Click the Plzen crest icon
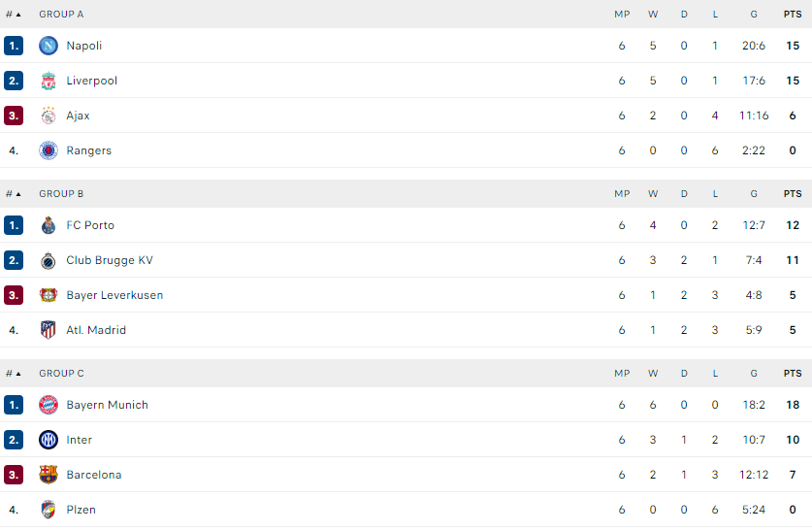This screenshot has height=531, width=812. 49,510
